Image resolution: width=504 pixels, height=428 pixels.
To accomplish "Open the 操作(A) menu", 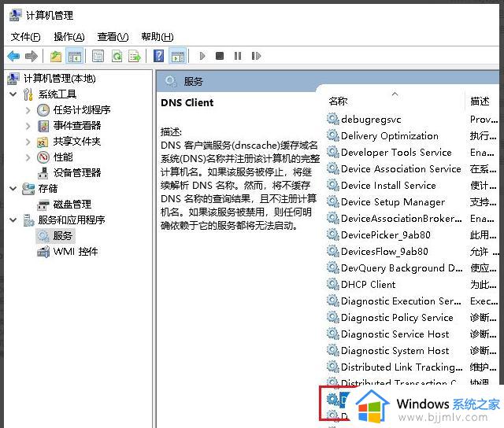I will point(69,37).
